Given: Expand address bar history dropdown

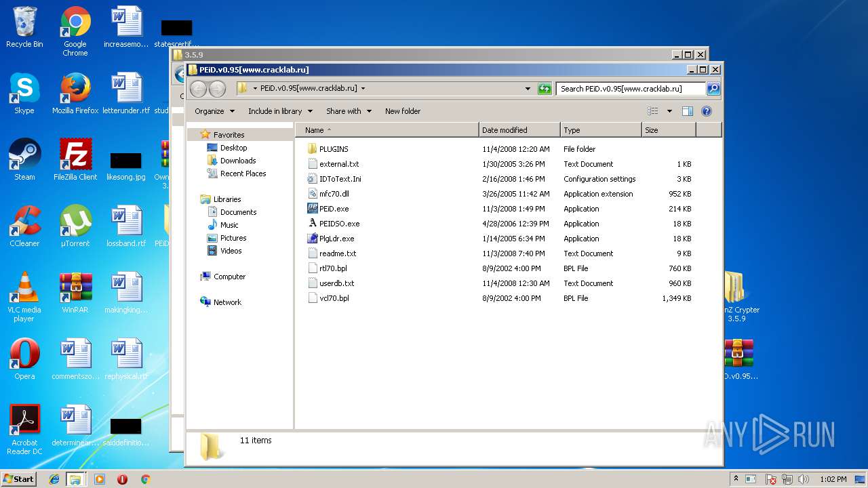Looking at the screenshot, I should (x=528, y=89).
